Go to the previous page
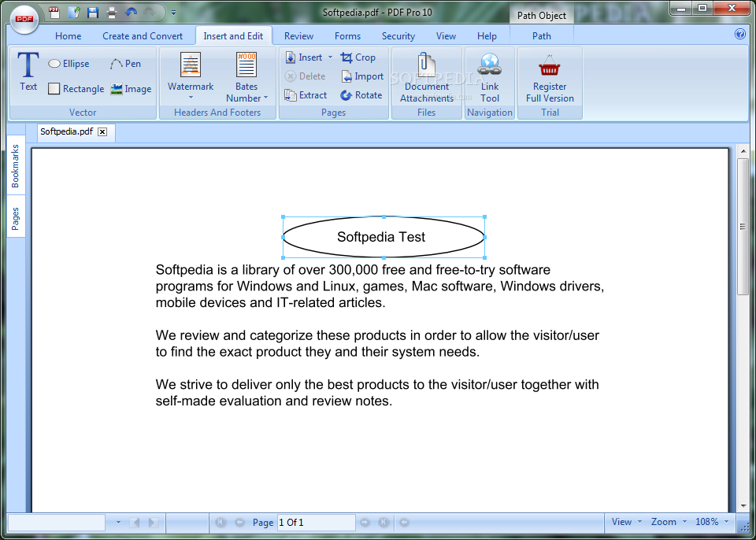The height and width of the screenshot is (540, 756). point(239,522)
